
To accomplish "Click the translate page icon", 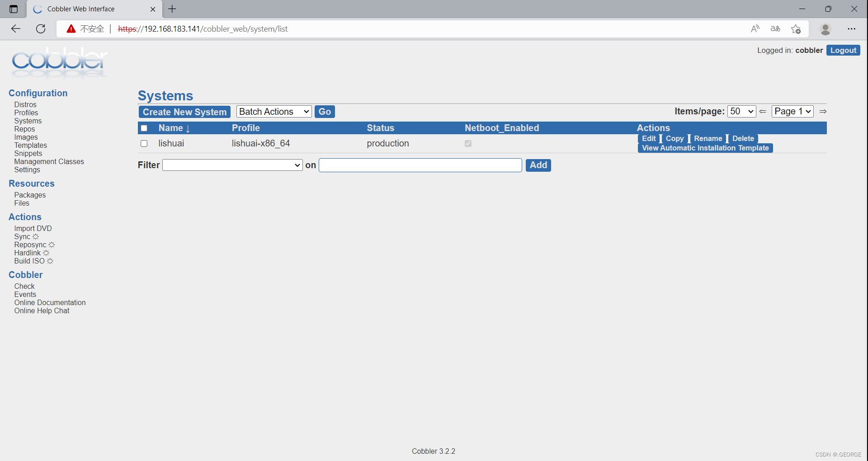I will [x=775, y=29].
